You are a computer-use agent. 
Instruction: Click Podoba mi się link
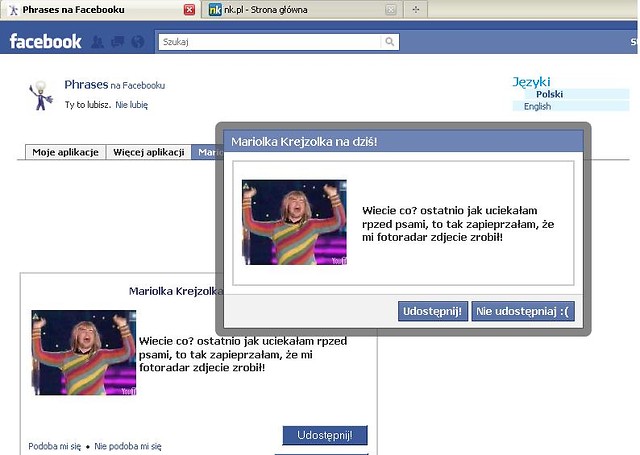55,446
